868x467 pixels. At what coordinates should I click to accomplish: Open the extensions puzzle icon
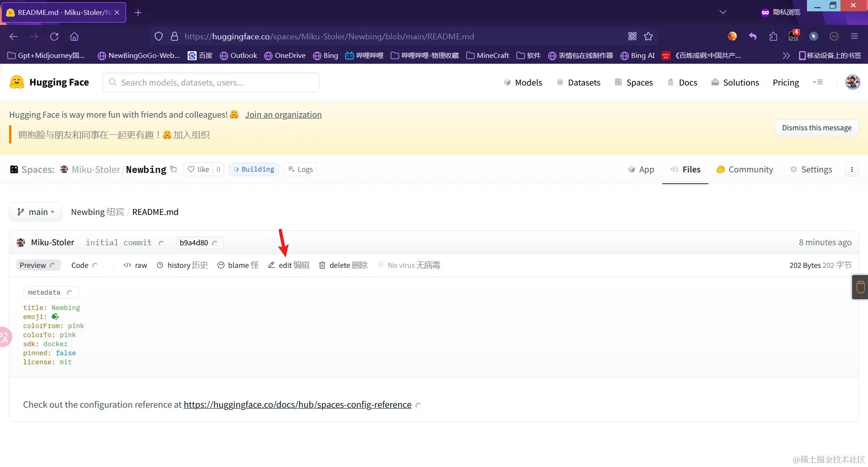[773, 37]
